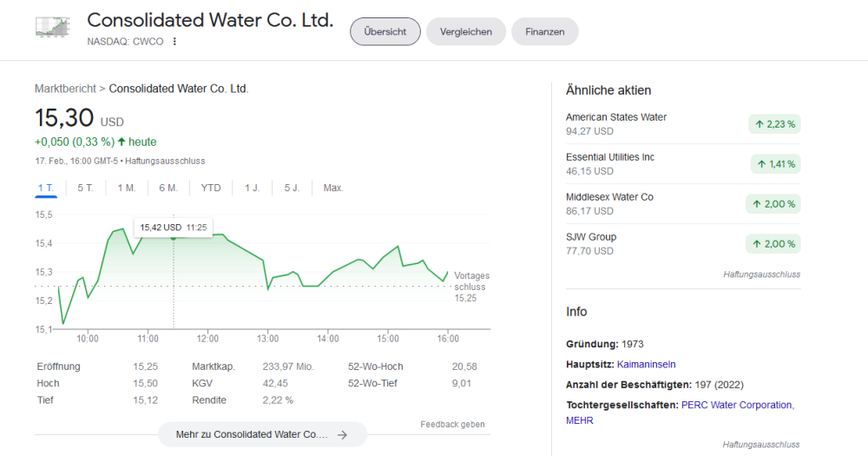868x456 pixels.
Task: Switch to the Übersicht tab
Action: tap(385, 31)
